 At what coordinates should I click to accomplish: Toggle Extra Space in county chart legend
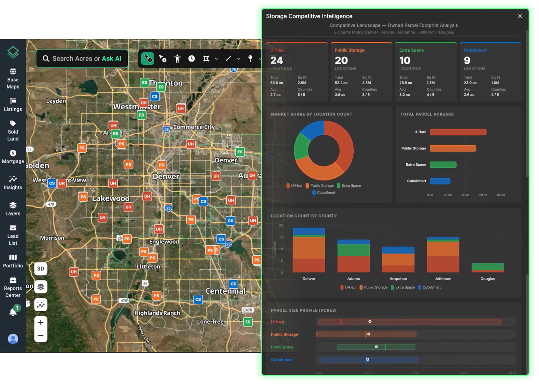(403, 287)
